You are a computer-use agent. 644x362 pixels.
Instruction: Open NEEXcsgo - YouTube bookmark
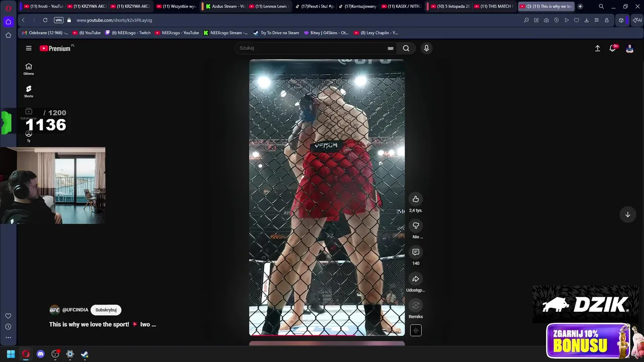[177, 33]
